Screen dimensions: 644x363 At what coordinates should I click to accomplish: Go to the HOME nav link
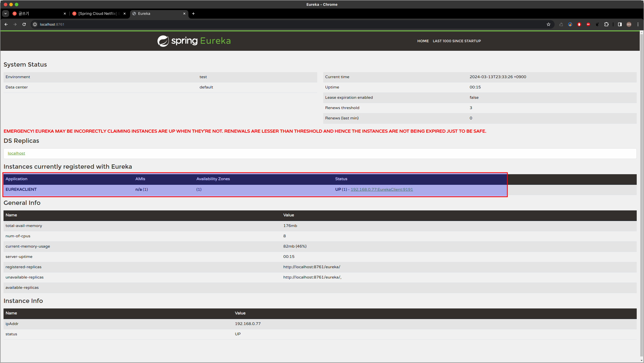pyautogui.click(x=423, y=41)
